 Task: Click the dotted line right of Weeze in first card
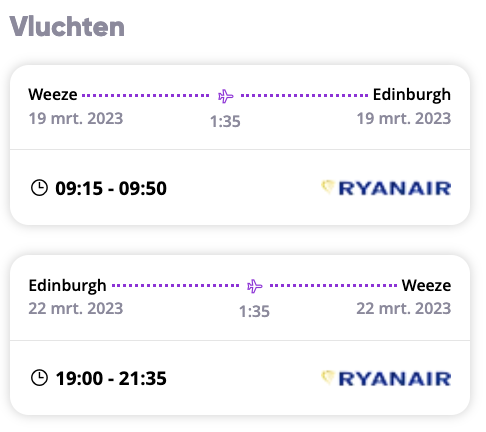tap(146, 95)
